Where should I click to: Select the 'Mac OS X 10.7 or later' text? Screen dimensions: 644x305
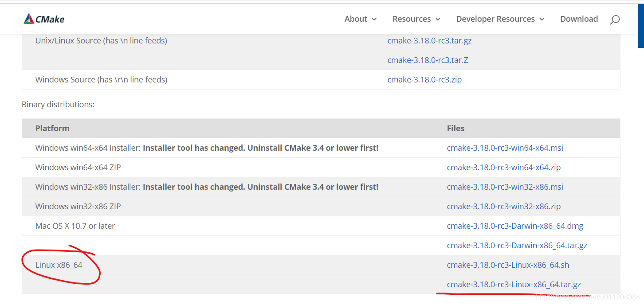pyautogui.click(x=75, y=226)
